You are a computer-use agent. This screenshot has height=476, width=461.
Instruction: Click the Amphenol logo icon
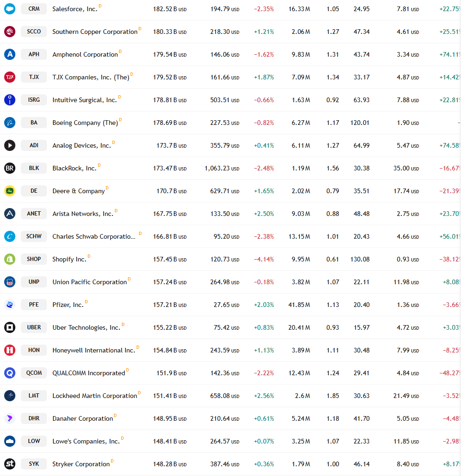(x=10, y=54)
